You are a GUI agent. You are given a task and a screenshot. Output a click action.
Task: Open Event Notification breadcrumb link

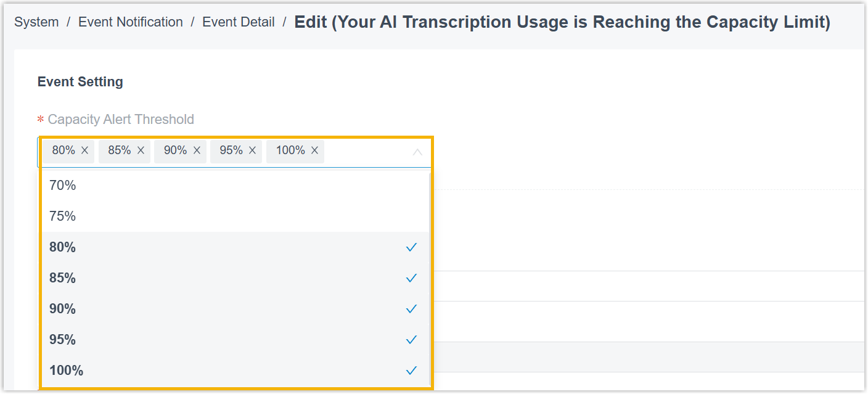131,22
